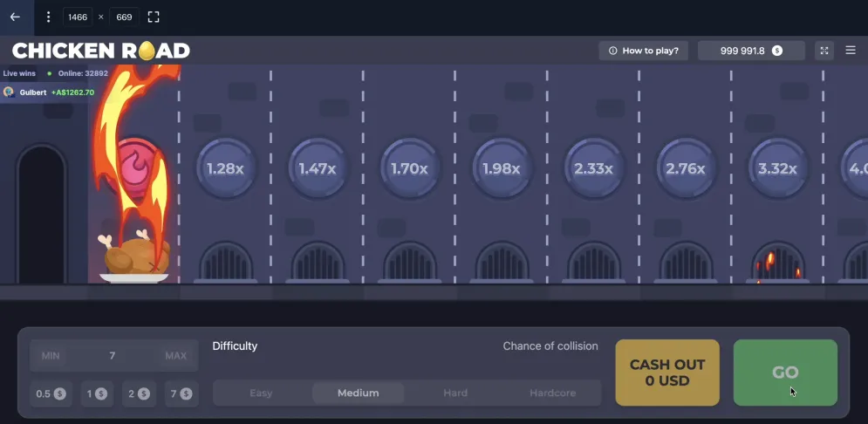The width and height of the screenshot is (868, 424).
Task: Cash out 0 USD
Action: pyautogui.click(x=667, y=373)
